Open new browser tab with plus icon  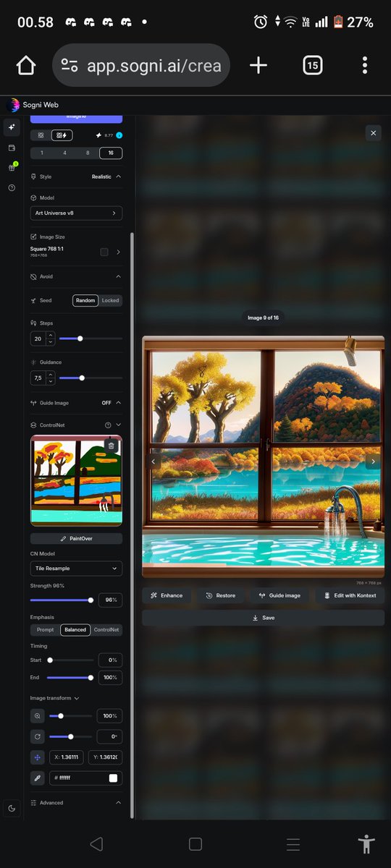(x=258, y=66)
